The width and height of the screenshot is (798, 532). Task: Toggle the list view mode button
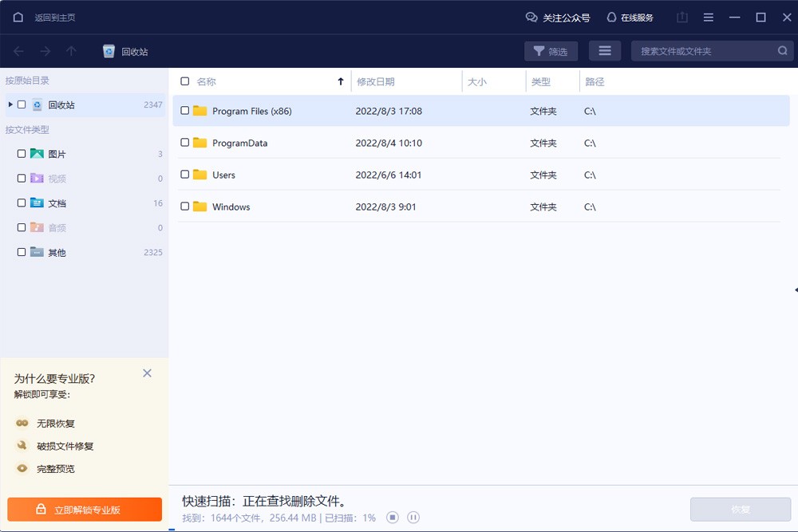(x=605, y=51)
